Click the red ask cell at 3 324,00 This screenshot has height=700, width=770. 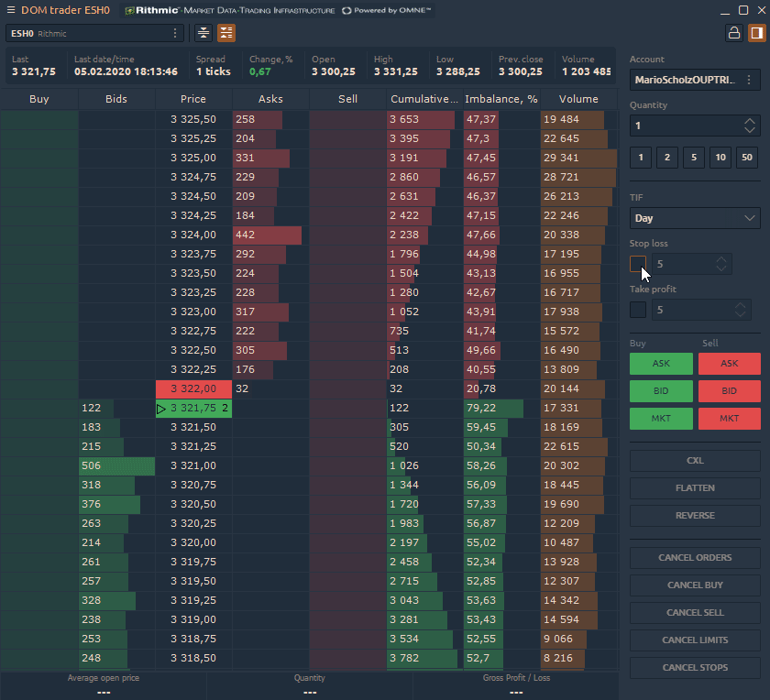[267, 235]
